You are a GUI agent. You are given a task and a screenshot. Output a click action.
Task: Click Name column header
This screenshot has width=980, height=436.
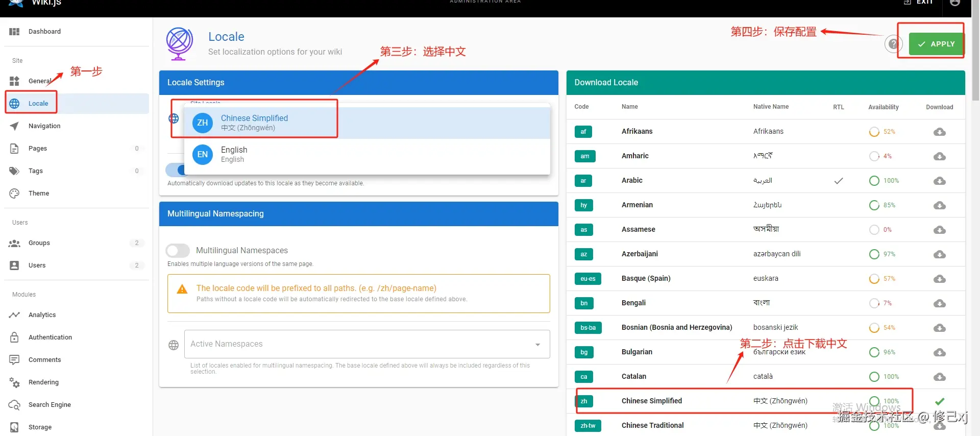[x=629, y=107]
